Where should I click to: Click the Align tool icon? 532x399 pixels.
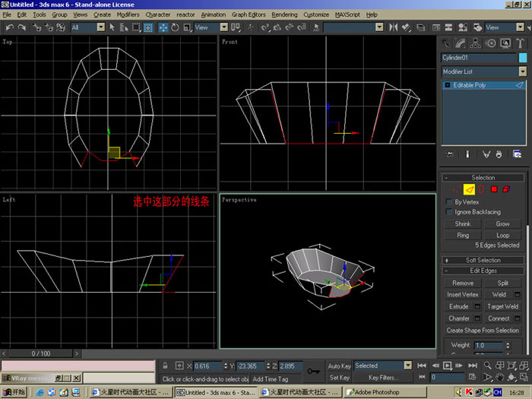click(x=406, y=27)
